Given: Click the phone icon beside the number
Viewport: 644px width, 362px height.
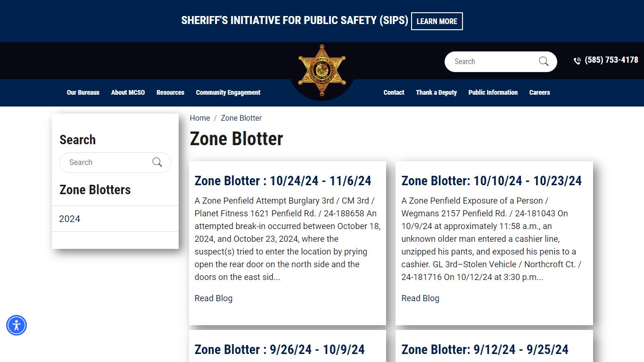Looking at the screenshot, I should pyautogui.click(x=577, y=61).
